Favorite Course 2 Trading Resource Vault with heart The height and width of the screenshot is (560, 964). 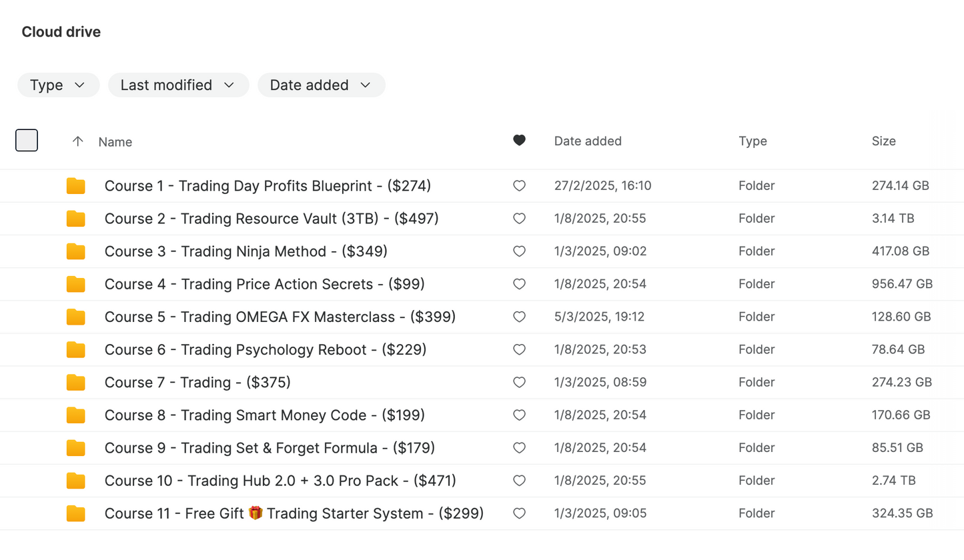tap(519, 219)
